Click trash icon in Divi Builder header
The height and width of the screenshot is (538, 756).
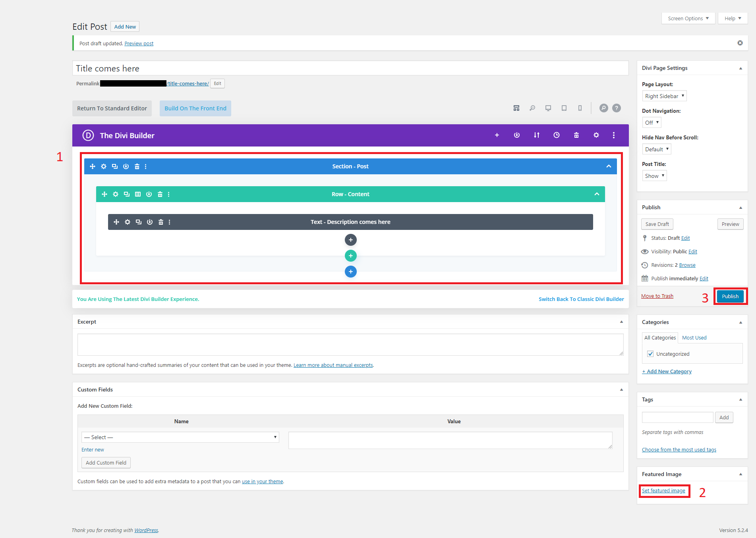click(x=576, y=135)
